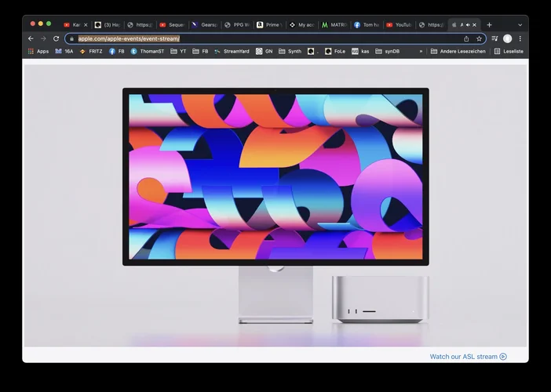Mute the Apple tab via its speaker icon
551x392 pixels.
pos(467,25)
